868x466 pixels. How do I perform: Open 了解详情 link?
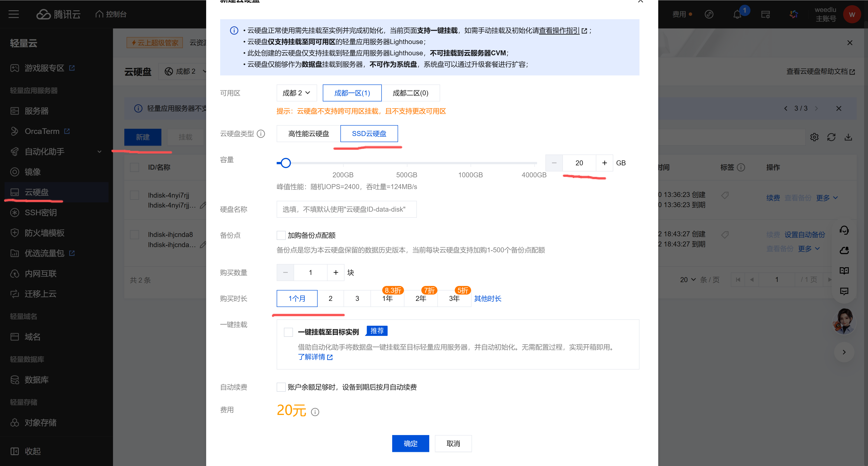(x=315, y=357)
